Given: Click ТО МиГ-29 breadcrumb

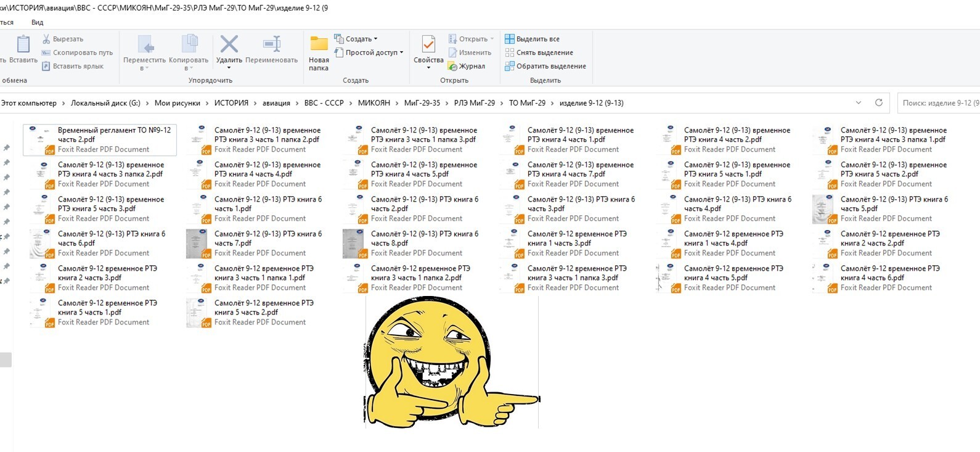Looking at the screenshot, I should click(x=527, y=103).
